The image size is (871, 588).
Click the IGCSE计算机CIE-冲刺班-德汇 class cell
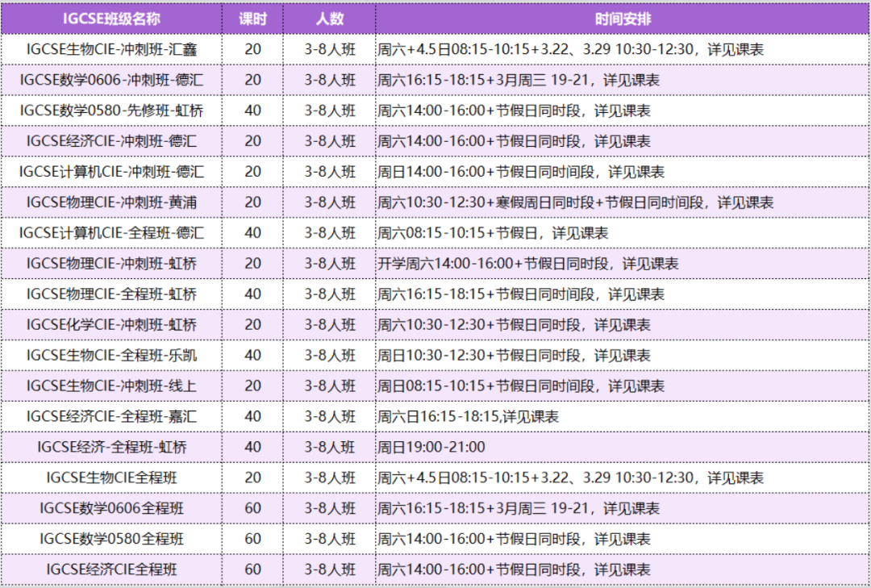tap(111, 172)
